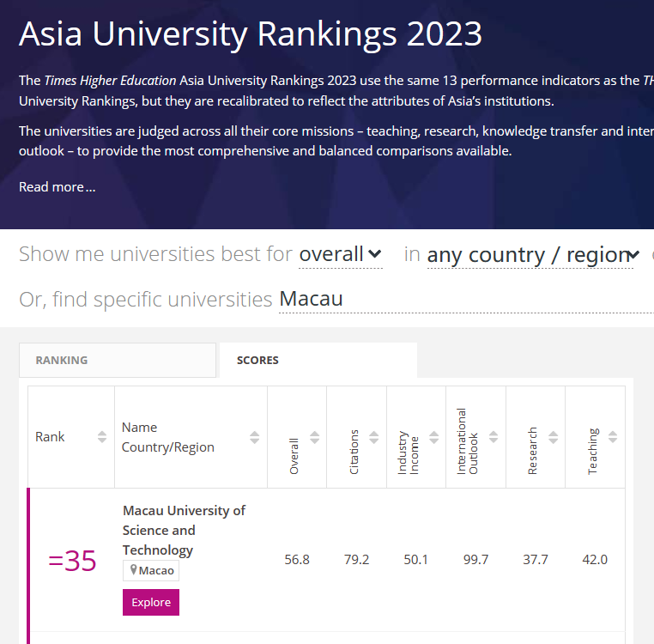Sort by Citations score arrows

[x=374, y=437]
